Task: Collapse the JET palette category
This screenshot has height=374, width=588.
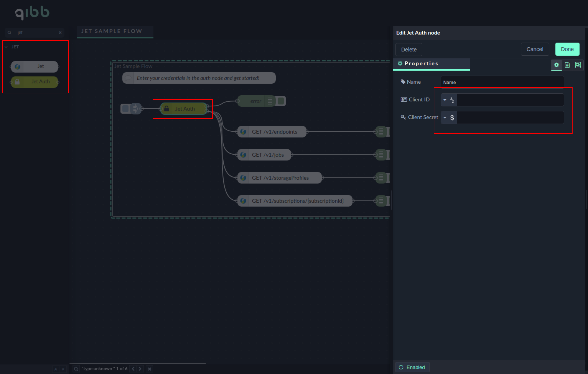Action: pyautogui.click(x=6, y=47)
